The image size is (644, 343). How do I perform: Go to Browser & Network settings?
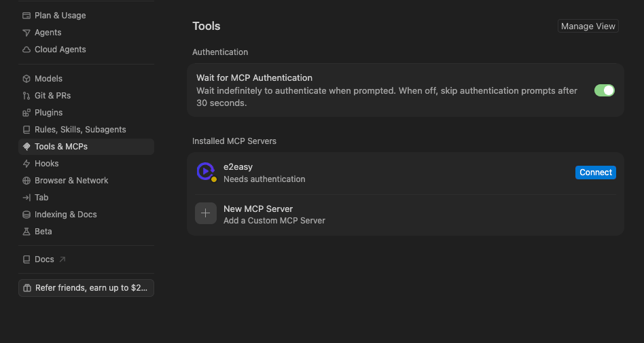[x=86, y=181]
